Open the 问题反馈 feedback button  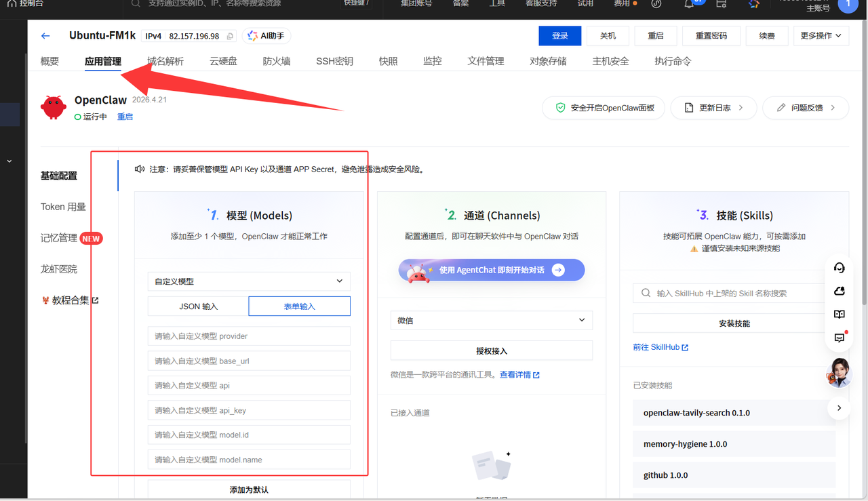pos(806,108)
